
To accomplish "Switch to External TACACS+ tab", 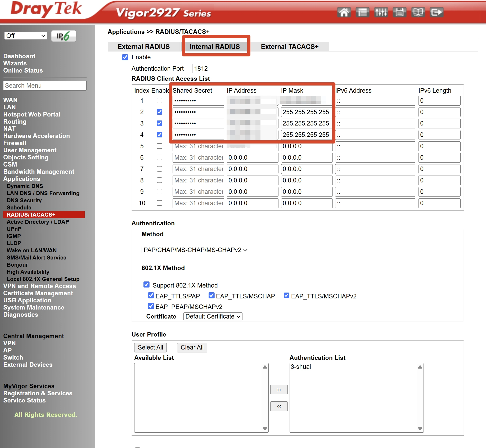I will pos(290,47).
